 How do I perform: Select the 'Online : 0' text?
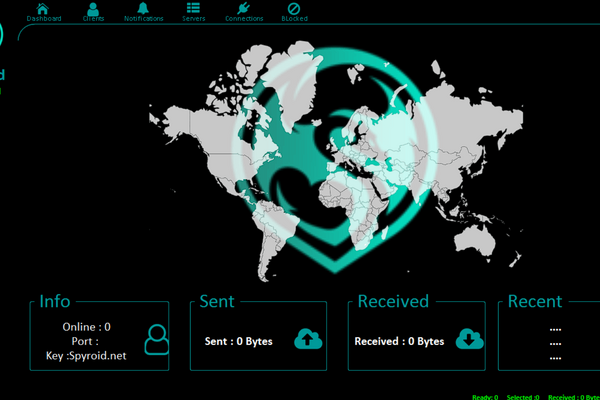click(x=86, y=327)
